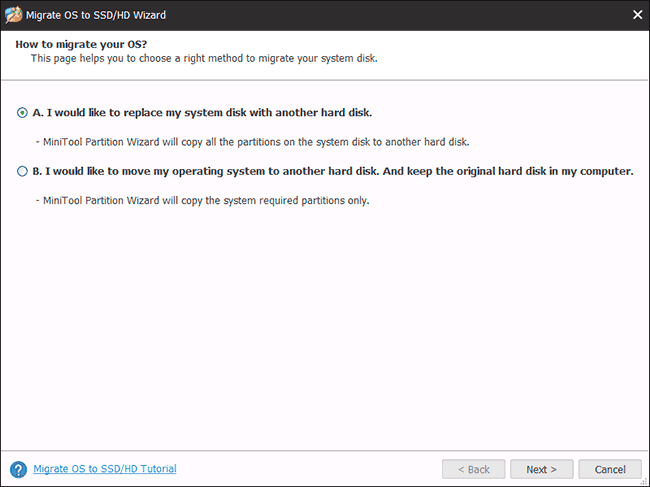Click the blue help question mark icon
This screenshot has height=487, width=650.
click(18, 469)
